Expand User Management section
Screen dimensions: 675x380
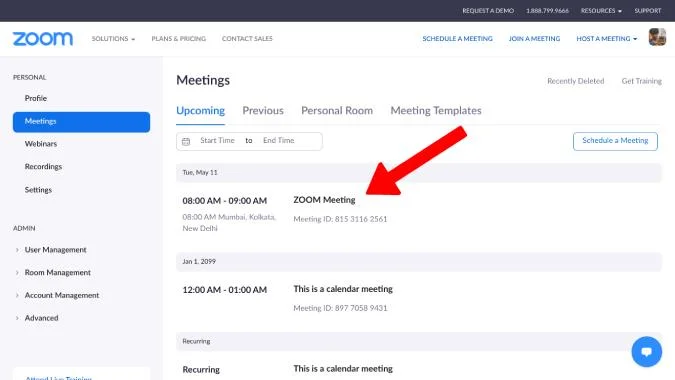click(x=55, y=250)
